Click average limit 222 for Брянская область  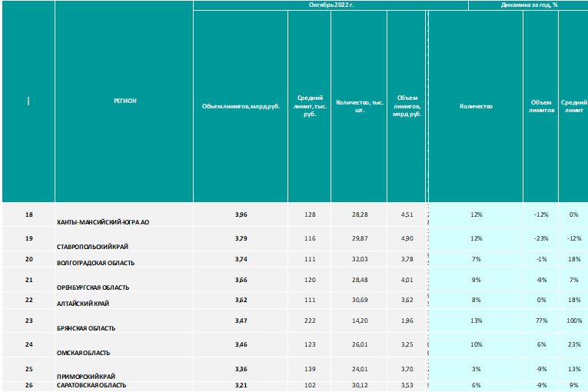[x=310, y=321]
